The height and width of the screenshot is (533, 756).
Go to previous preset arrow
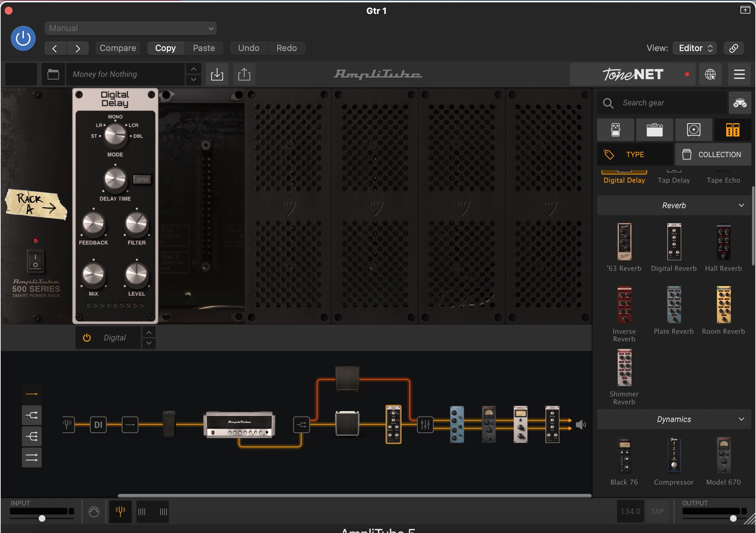(55, 48)
